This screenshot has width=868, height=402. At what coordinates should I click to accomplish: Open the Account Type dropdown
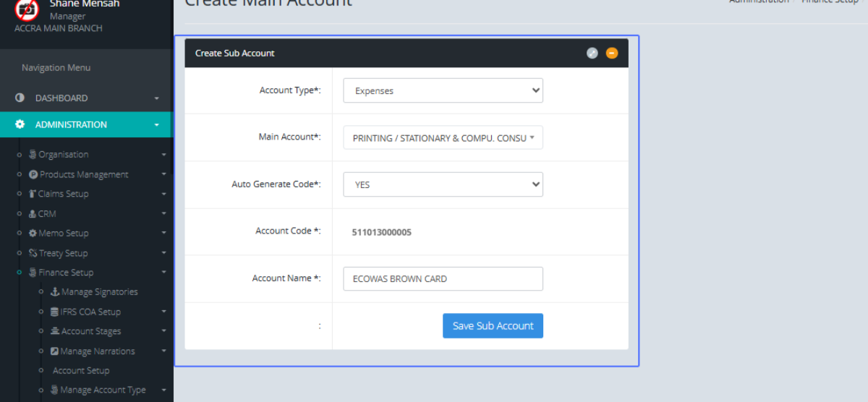click(x=443, y=90)
